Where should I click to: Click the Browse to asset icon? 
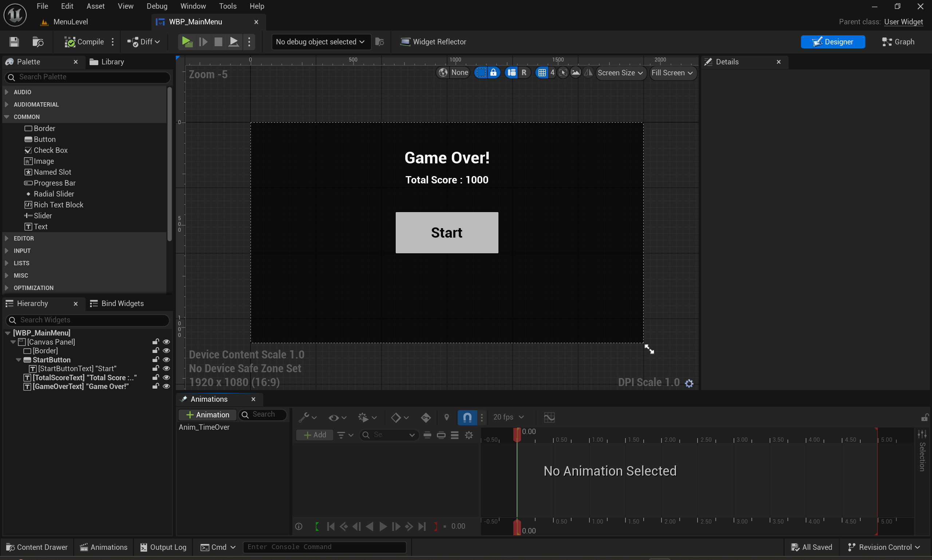(x=38, y=42)
